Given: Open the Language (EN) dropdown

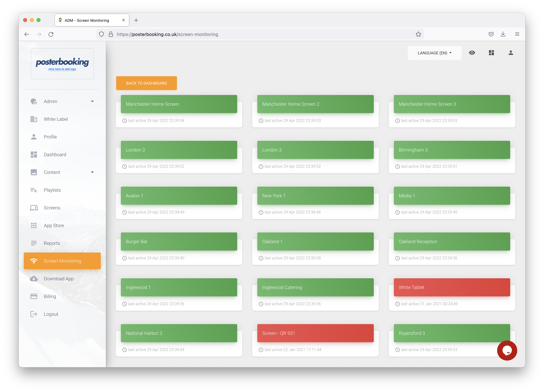Looking at the screenshot, I should 434,53.
